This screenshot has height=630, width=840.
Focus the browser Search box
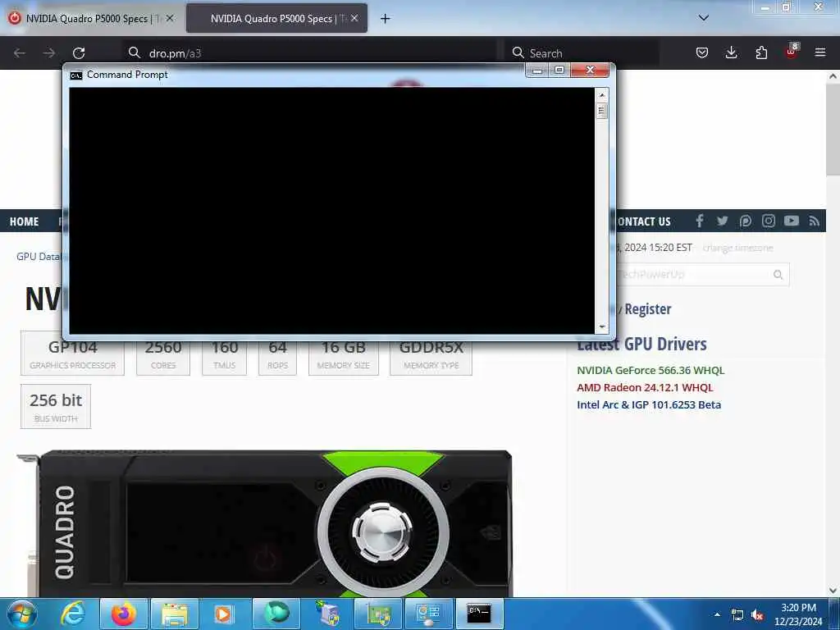point(582,53)
